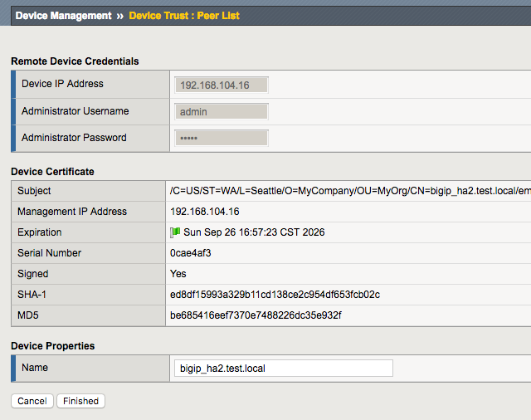531x420 pixels.
Task: Open the Device Management breadcrumb
Action: 63,16
